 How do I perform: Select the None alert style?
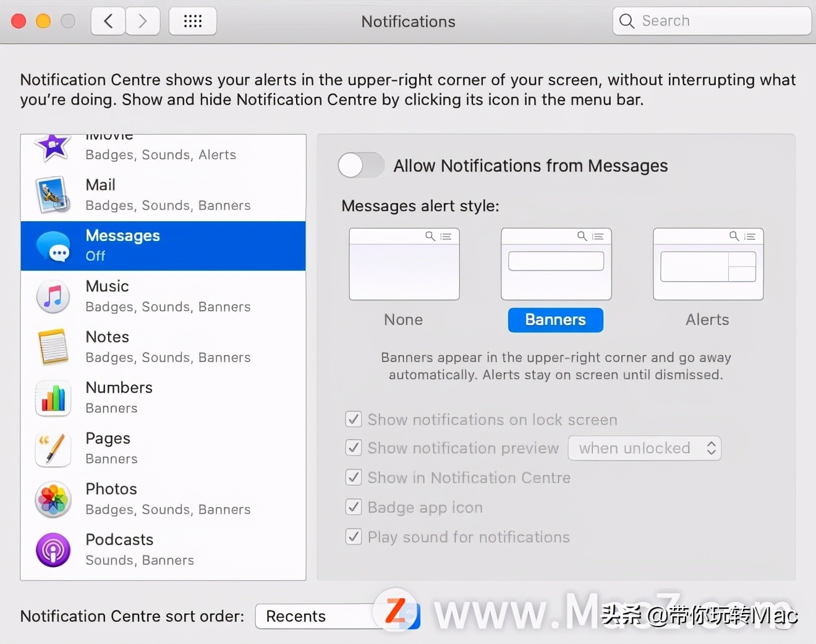pos(403,264)
